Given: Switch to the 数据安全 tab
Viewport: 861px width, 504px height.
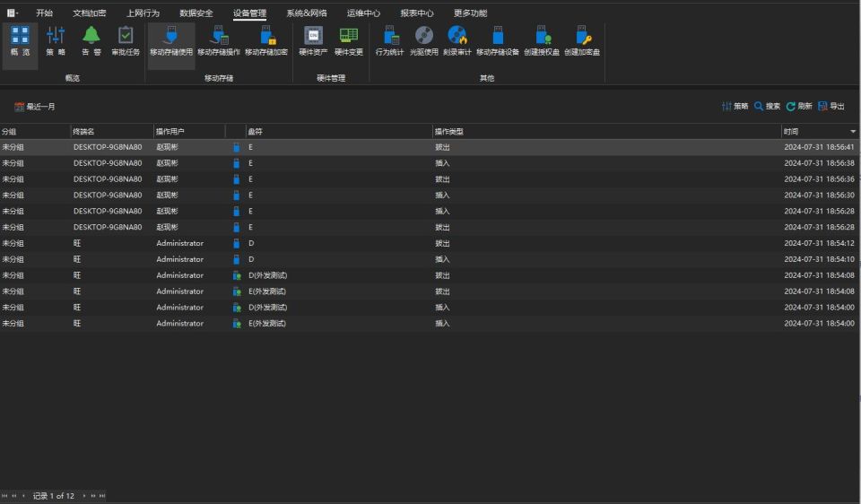Looking at the screenshot, I should click(x=196, y=13).
